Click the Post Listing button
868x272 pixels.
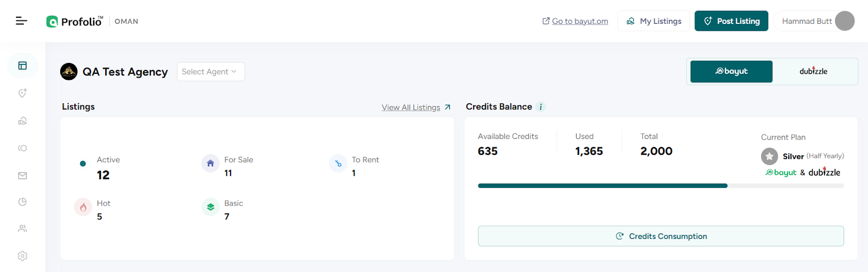731,21
